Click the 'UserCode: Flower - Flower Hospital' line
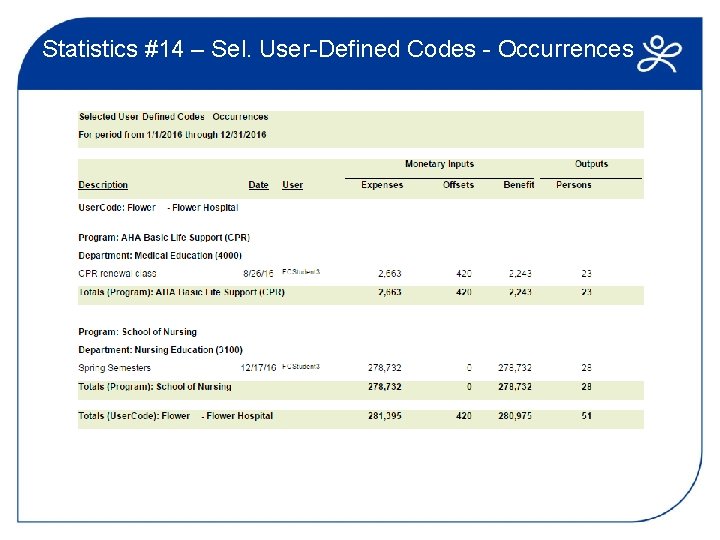Screen dimensions: 720x540 (x=158, y=208)
